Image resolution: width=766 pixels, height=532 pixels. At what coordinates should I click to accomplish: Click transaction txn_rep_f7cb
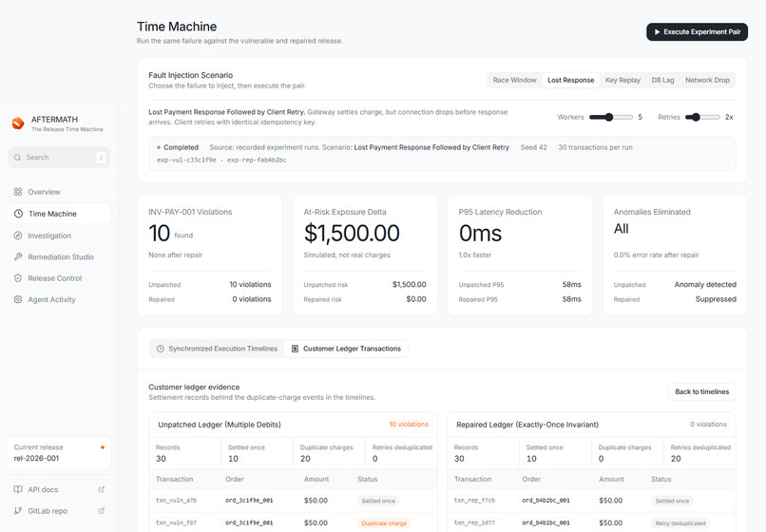coord(474,501)
